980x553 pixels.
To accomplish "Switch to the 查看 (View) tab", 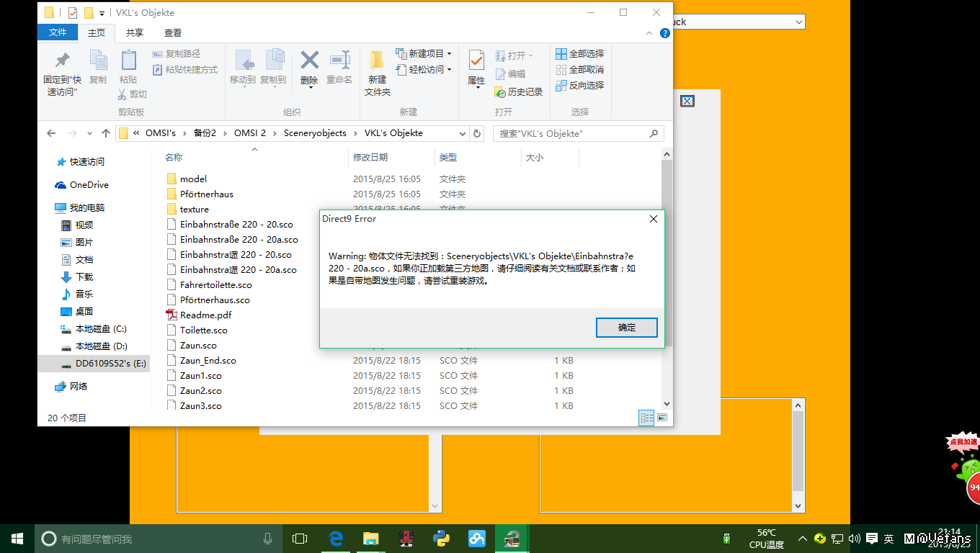I will tap(173, 32).
